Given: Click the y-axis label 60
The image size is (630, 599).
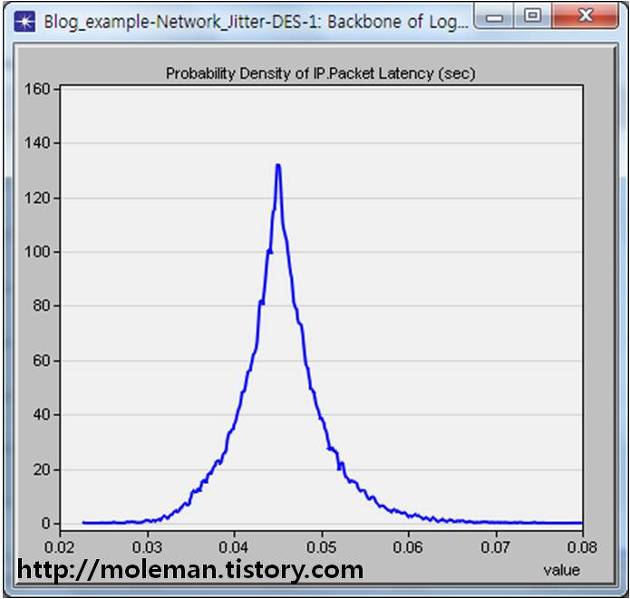Looking at the screenshot, I should click(41, 361).
